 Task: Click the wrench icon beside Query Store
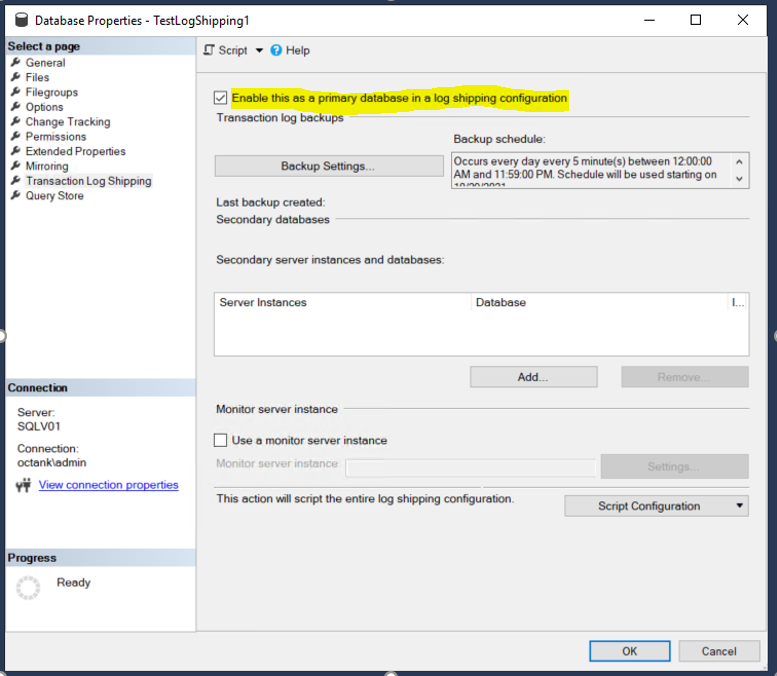point(16,196)
